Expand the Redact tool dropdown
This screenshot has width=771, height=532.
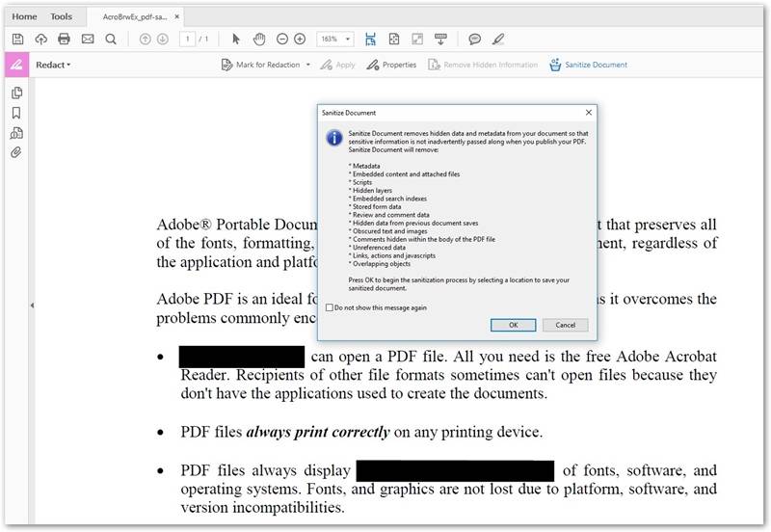(x=53, y=66)
